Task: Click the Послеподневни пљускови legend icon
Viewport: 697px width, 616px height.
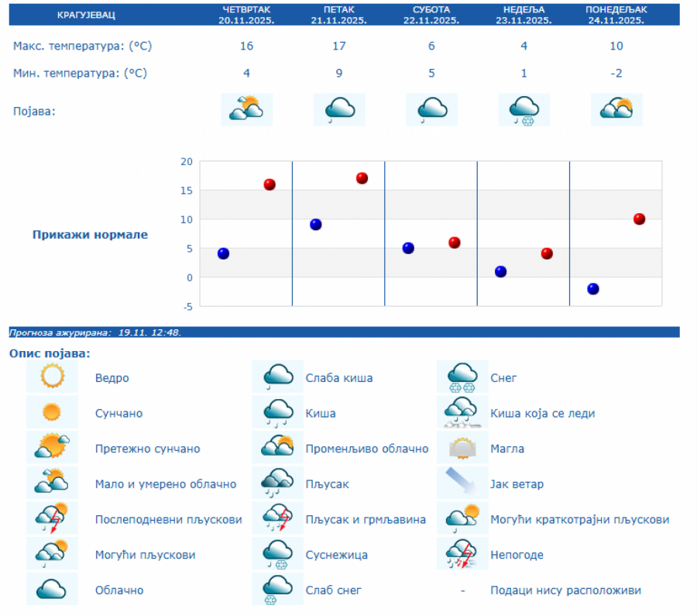Action: pyautogui.click(x=52, y=518)
